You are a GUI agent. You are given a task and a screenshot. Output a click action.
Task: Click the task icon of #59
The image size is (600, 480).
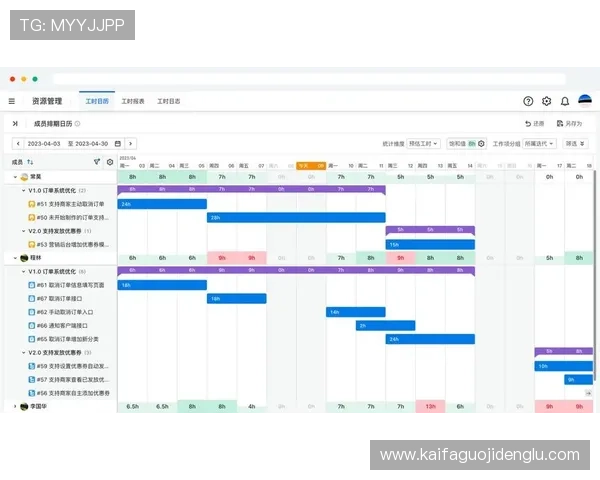[x=32, y=366]
